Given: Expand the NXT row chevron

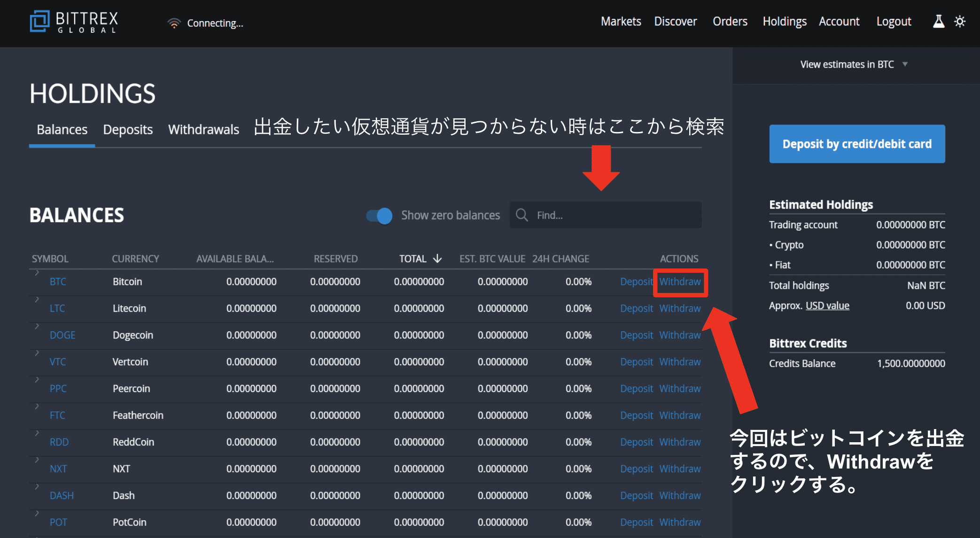Looking at the screenshot, I should pyautogui.click(x=37, y=460).
